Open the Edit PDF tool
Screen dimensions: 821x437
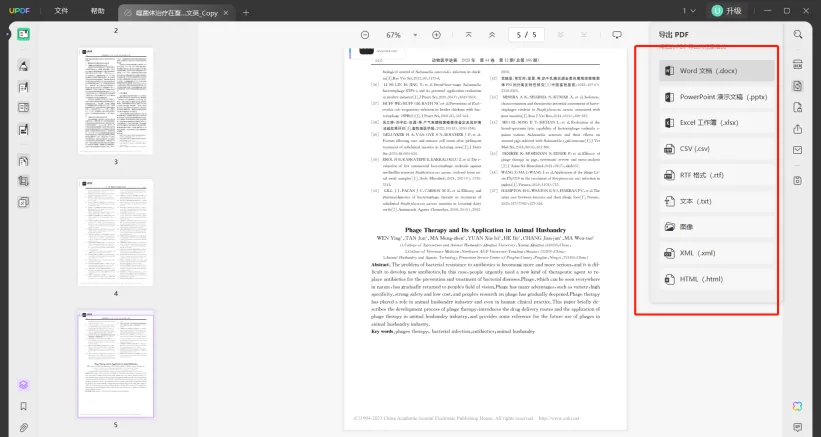pyautogui.click(x=23, y=87)
